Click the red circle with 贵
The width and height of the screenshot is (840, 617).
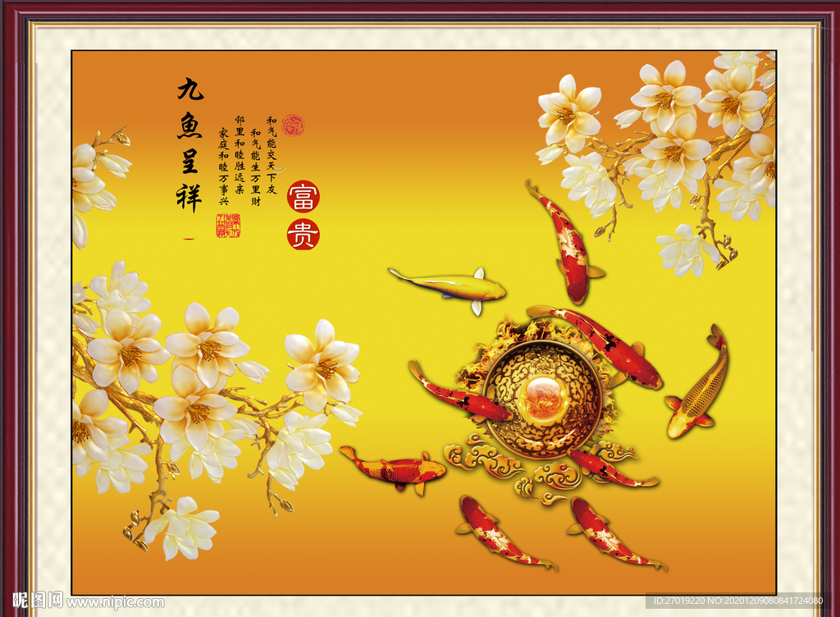[x=304, y=234]
